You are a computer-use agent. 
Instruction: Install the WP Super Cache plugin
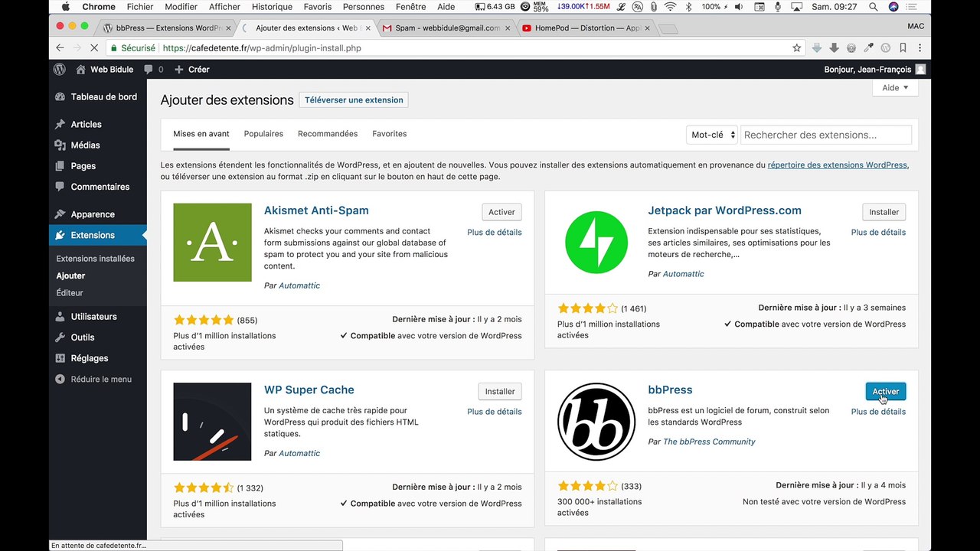click(500, 391)
